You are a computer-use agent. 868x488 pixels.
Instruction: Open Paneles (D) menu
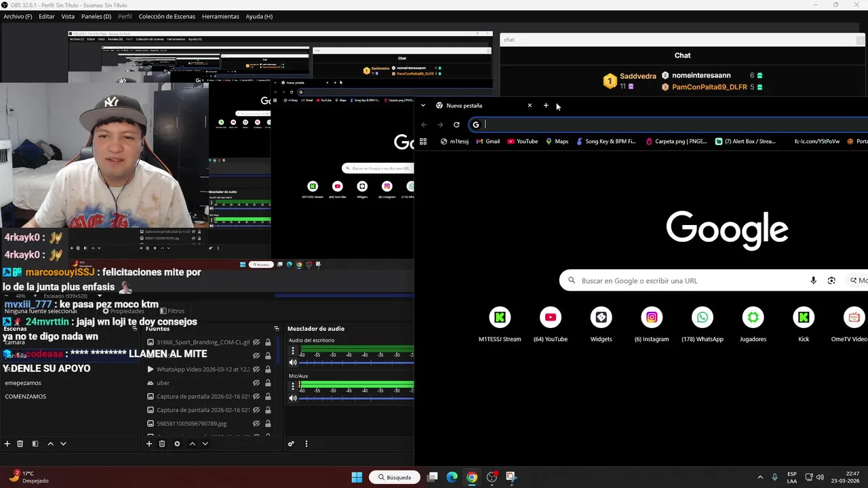[x=96, y=16]
